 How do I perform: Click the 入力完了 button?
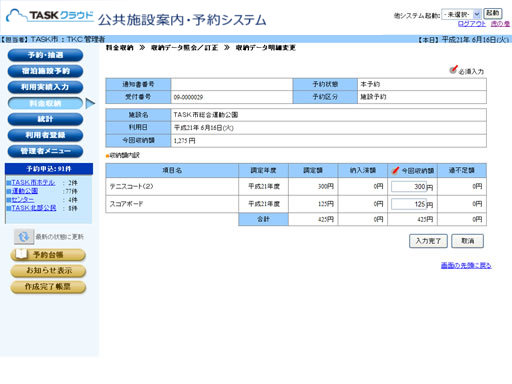(428, 241)
